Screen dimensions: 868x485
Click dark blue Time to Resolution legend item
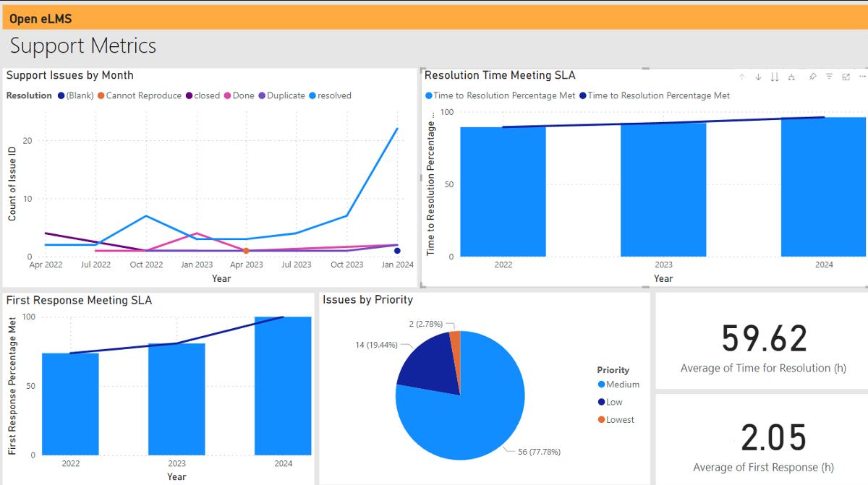pos(655,95)
